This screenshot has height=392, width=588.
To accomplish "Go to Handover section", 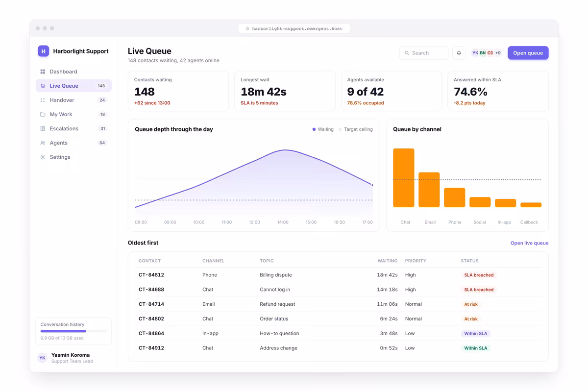I will [x=73, y=100].
